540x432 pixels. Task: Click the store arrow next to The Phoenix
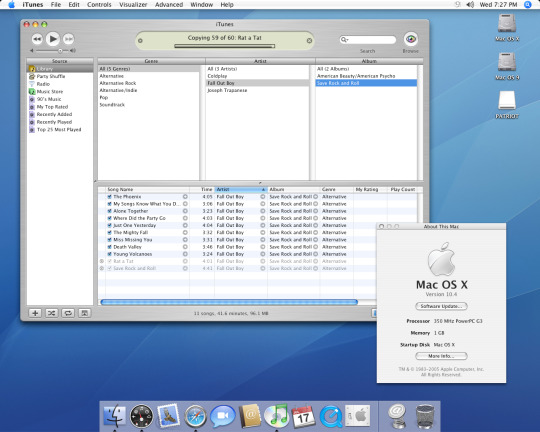185,197
